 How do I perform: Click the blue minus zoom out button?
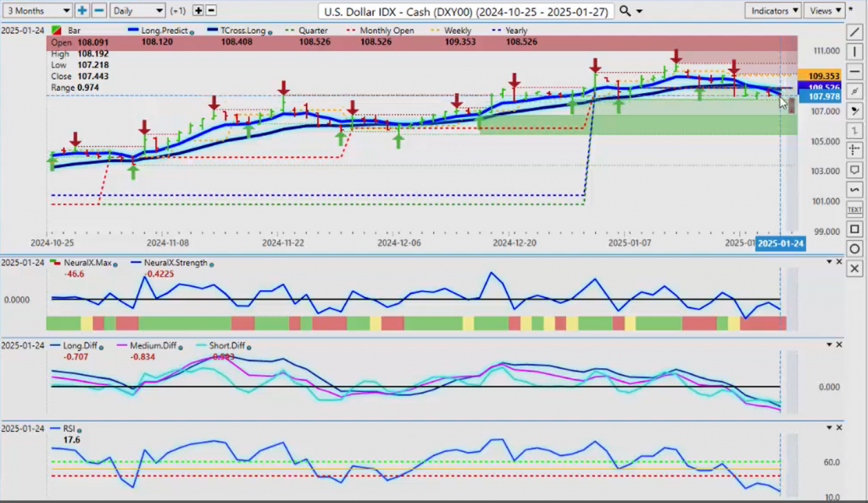click(98, 10)
